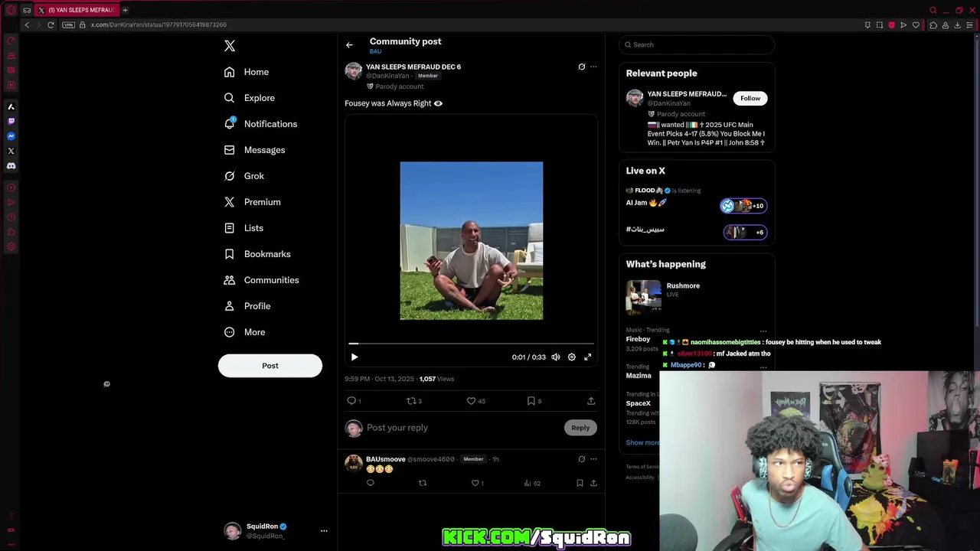Viewport: 980px width, 551px height.
Task: Click the white Post button
Action: pyautogui.click(x=270, y=366)
